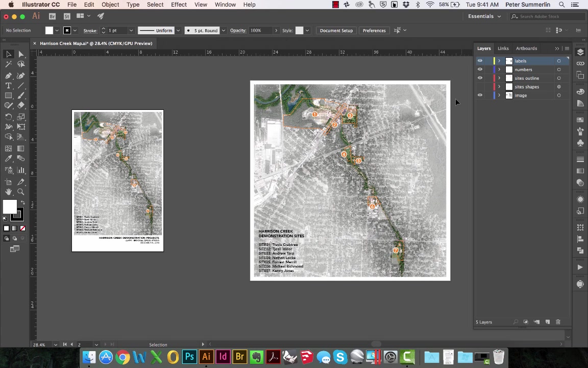Expand the labels layer

click(x=499, y=61)
